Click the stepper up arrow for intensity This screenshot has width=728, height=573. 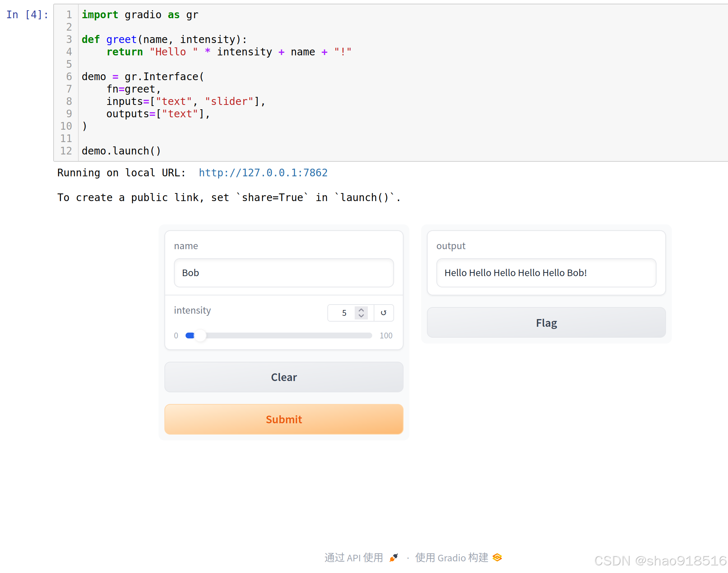[361, 310]
